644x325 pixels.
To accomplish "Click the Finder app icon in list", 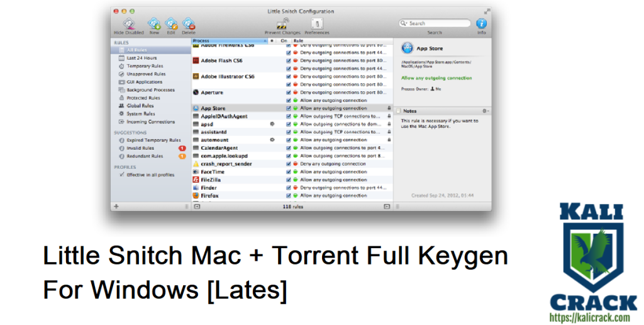I will (x=196, y=188).
